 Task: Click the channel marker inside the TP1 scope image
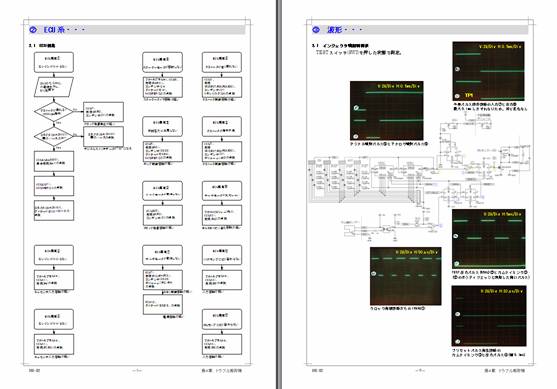(457, 69)
